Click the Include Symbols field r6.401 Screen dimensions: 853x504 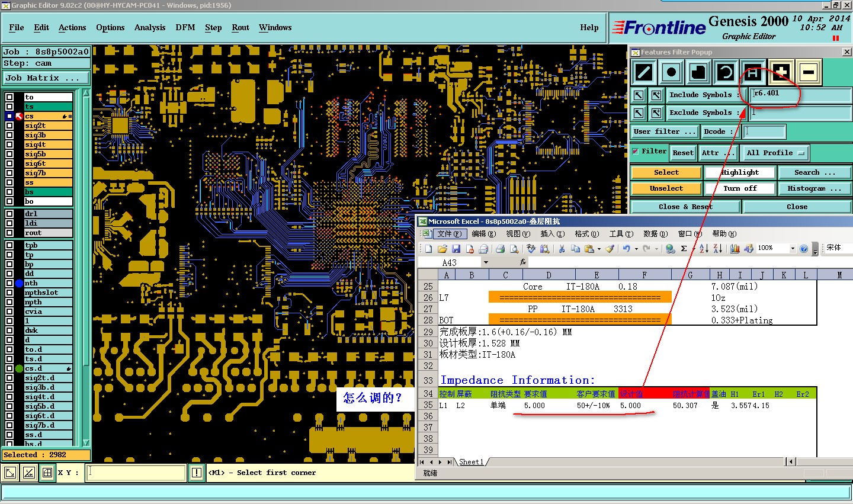pos(800,94)
